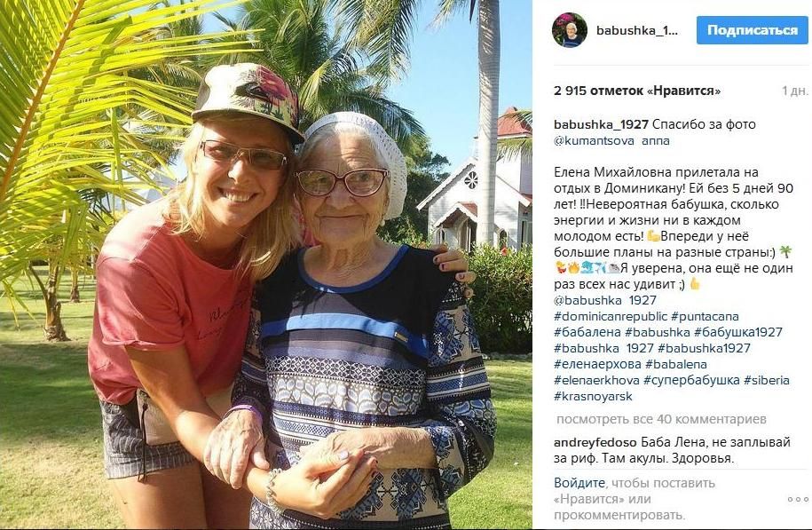
Task: Select the #еленаерхова hashtag
Action: point(597,365)
